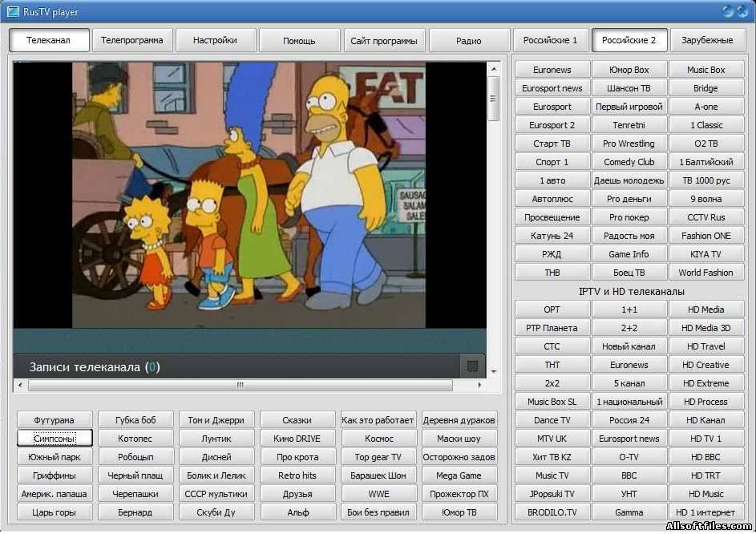Play the Game Info channel
The image size is (756, 534).
(x=629, y=253)
